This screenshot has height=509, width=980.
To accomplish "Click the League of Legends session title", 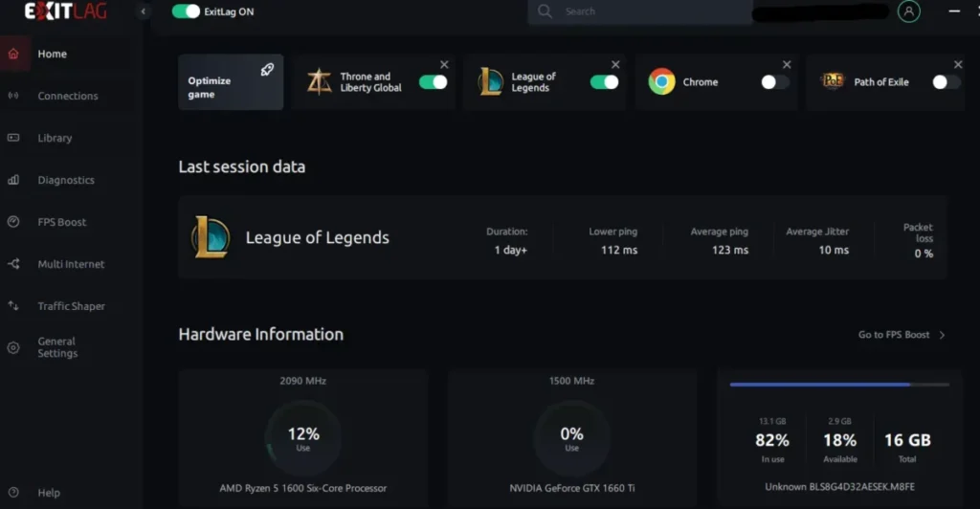I will (x=317, y=237).
